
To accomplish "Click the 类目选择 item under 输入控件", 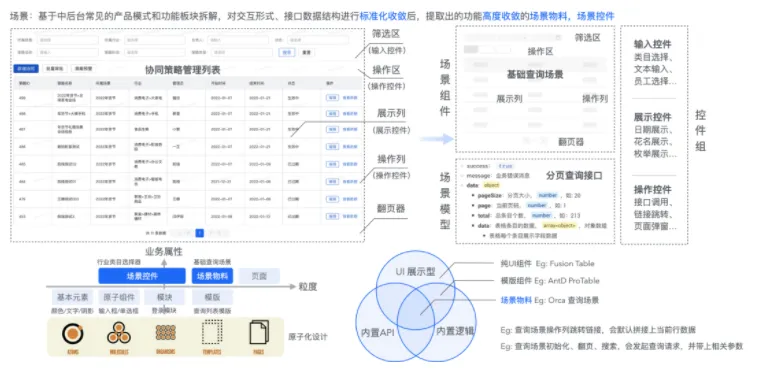I will coord(653,57).
